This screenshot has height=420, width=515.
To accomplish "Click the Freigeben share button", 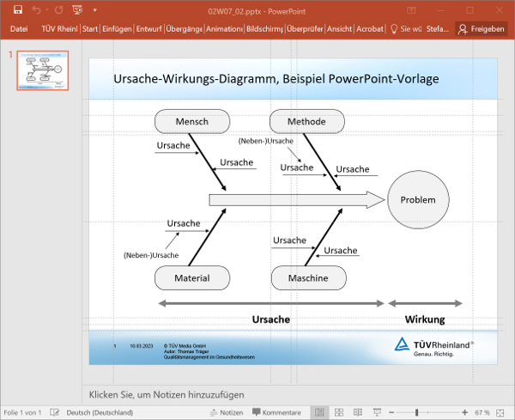I will coord(481,28).
